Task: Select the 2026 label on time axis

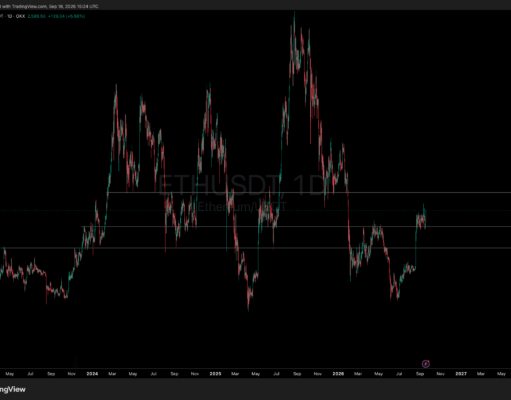Action: point(338,374)
